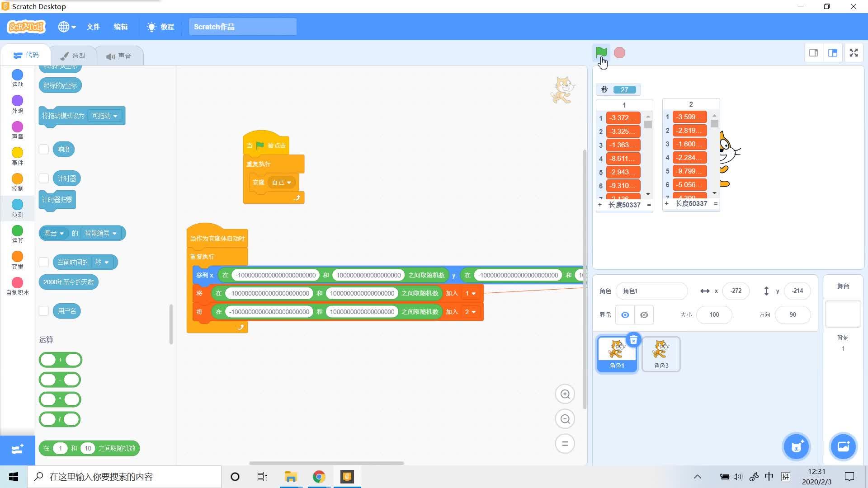Open the 文件 menu
The height and width of the screenshot is (488, 868).
pos(93,27)
